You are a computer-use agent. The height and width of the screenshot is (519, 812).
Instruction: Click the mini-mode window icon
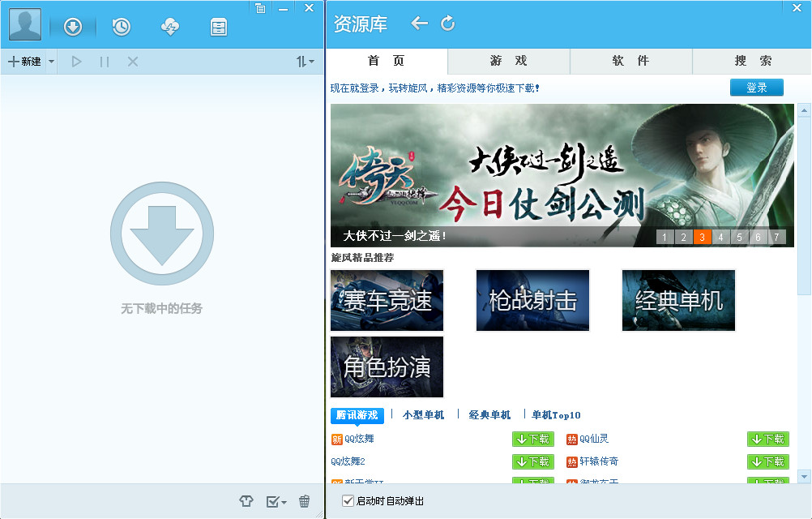tap(260, 8)
